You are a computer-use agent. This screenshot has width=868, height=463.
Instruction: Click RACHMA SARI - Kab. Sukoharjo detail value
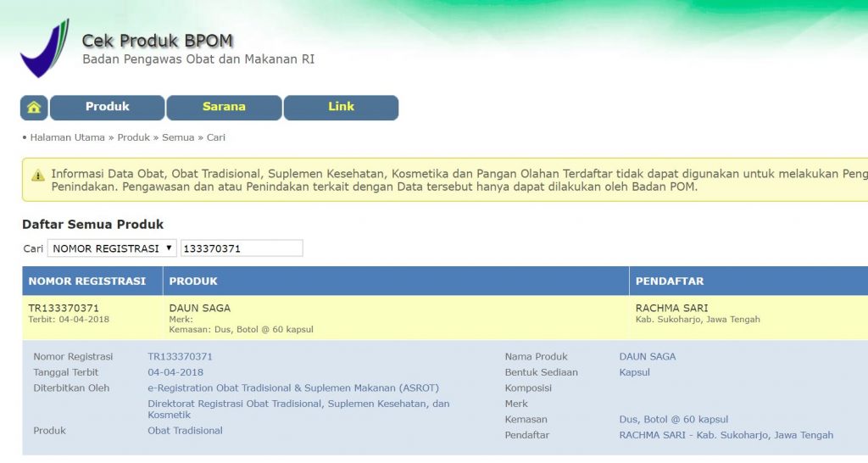[x=726, y=435]
